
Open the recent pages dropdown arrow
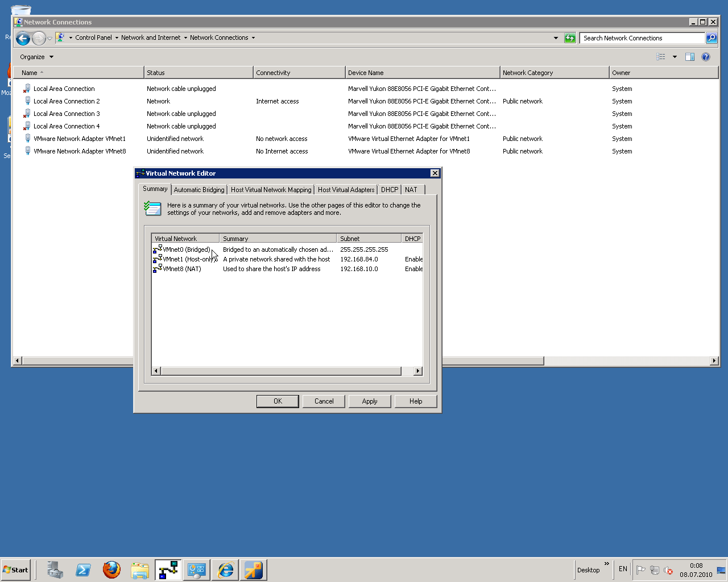[x=49, y=39]
